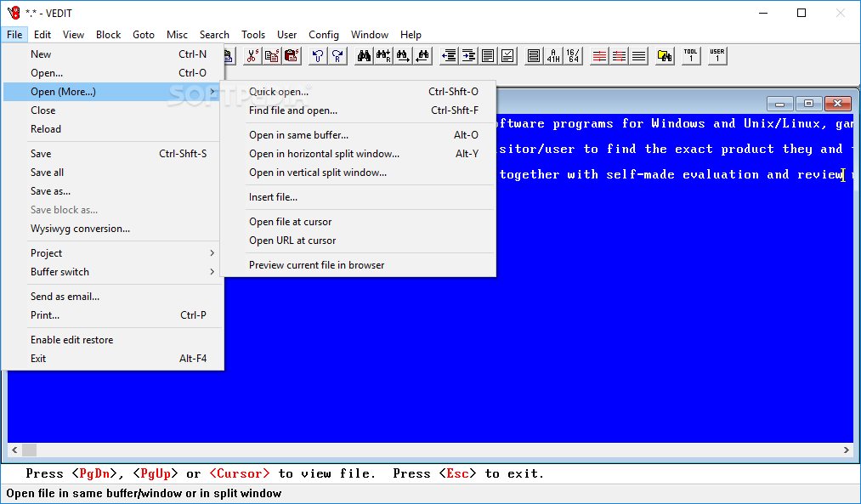861x504 pixels.
Task: Choose Exit from the File menu
Action: 113,358
